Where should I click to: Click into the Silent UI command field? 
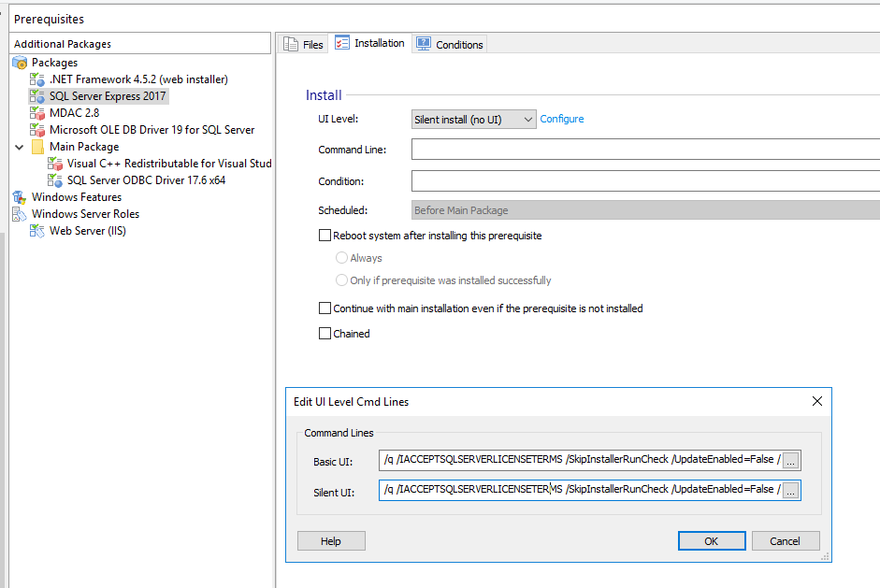[x=580, y=490]
